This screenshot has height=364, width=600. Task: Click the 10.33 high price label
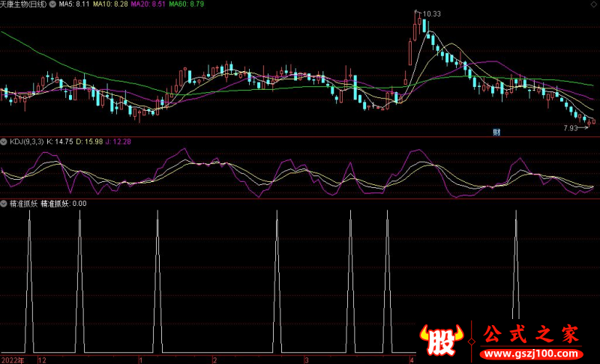pyautogui.click(x=430, y=14)
